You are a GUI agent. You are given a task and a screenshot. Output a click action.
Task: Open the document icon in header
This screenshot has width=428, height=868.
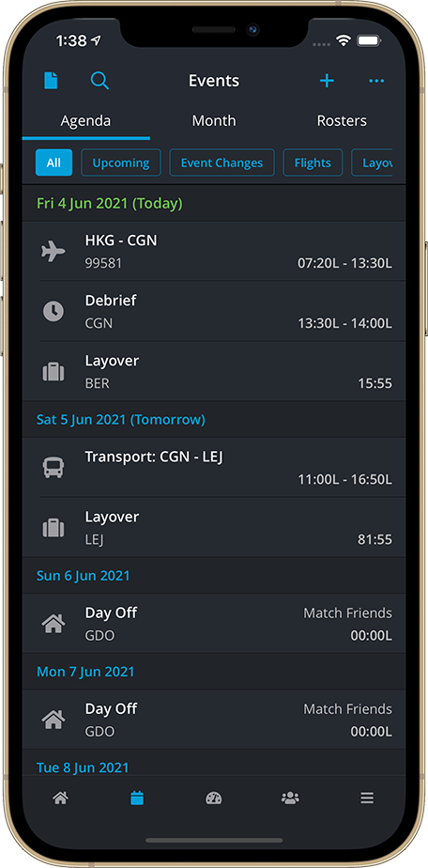click(51, 81)
